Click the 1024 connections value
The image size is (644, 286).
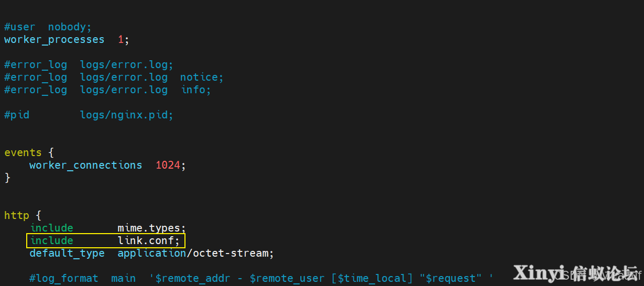168,166
